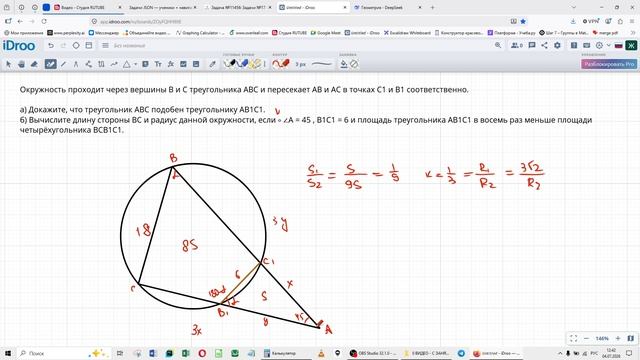Open the Excalidraw Whiteboard bookmark
Image resolution: width=640 pixels, height=360 pixels.
coord(407,33)
